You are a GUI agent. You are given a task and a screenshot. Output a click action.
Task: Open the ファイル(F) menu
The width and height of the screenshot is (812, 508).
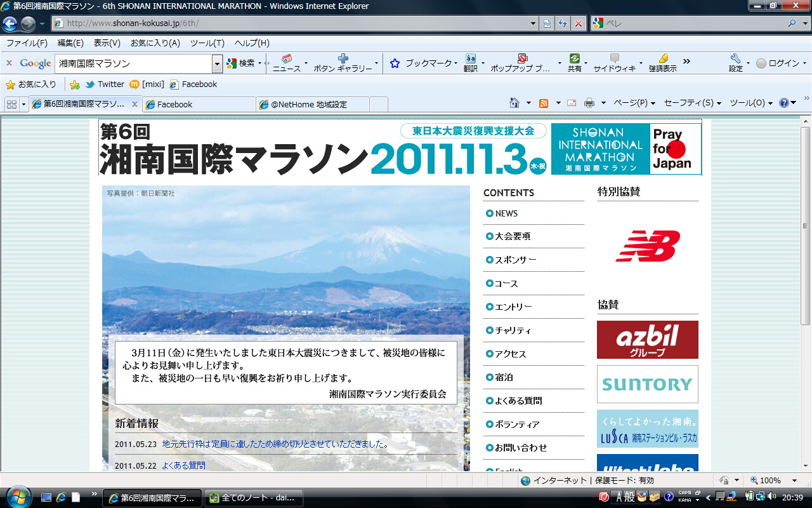(27, 43)
